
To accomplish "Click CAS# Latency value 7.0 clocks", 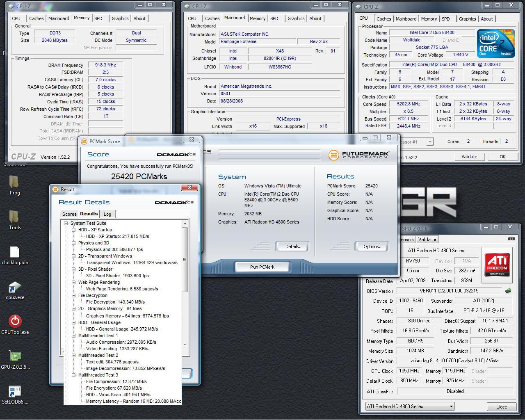I will 105,80.
